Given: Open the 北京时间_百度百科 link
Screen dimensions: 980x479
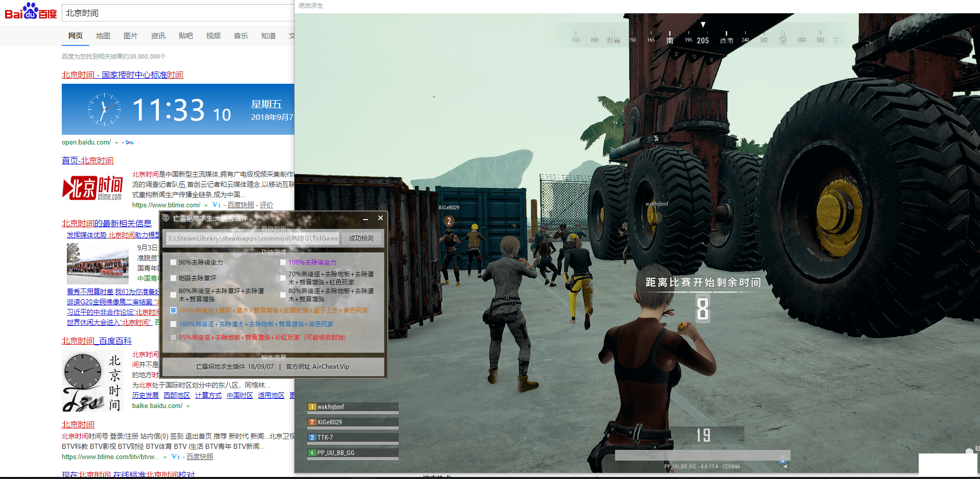Looking at the screenshot, I should pos(96,341).
